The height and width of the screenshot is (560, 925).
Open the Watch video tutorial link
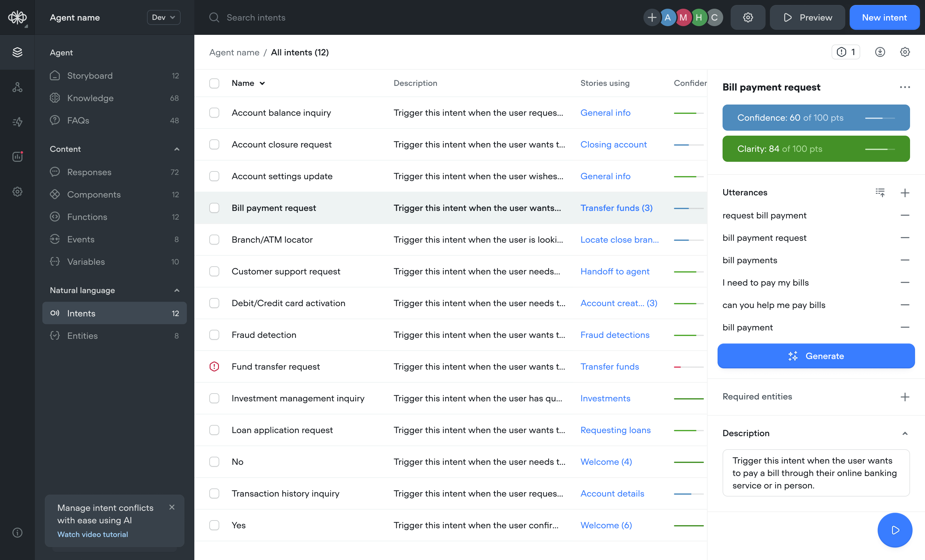point(93,534)
